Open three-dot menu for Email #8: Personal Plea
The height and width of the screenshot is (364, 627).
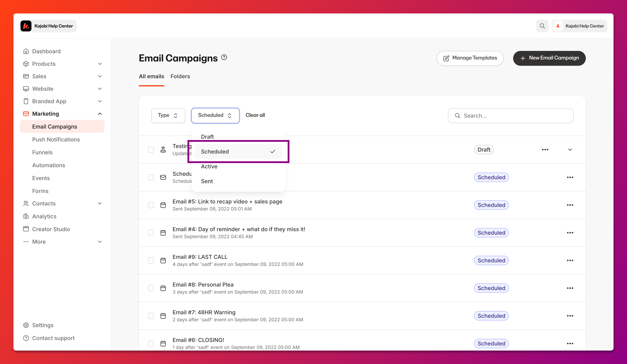click(x=570, y=288)
